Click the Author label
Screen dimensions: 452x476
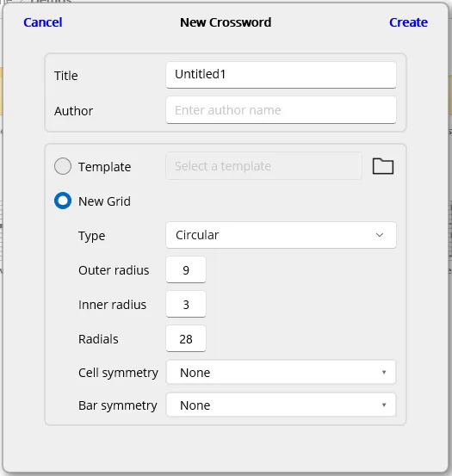pyautogui.click(x=73, y=111)
